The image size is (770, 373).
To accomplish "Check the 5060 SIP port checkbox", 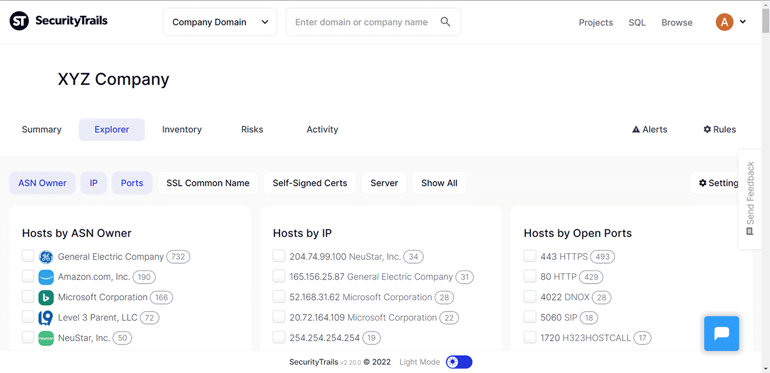I will 530,317.
